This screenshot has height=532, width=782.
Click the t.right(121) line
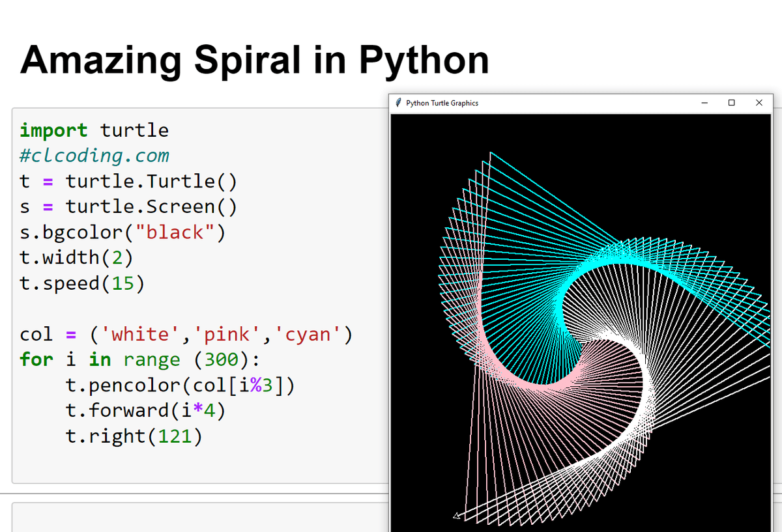coord(134,436)
